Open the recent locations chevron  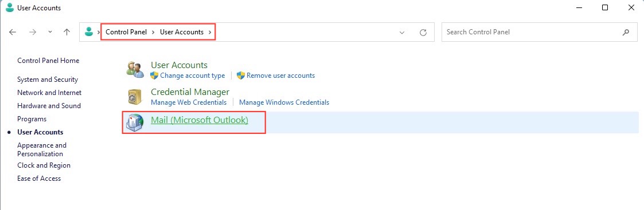click(x=50, y=32)
